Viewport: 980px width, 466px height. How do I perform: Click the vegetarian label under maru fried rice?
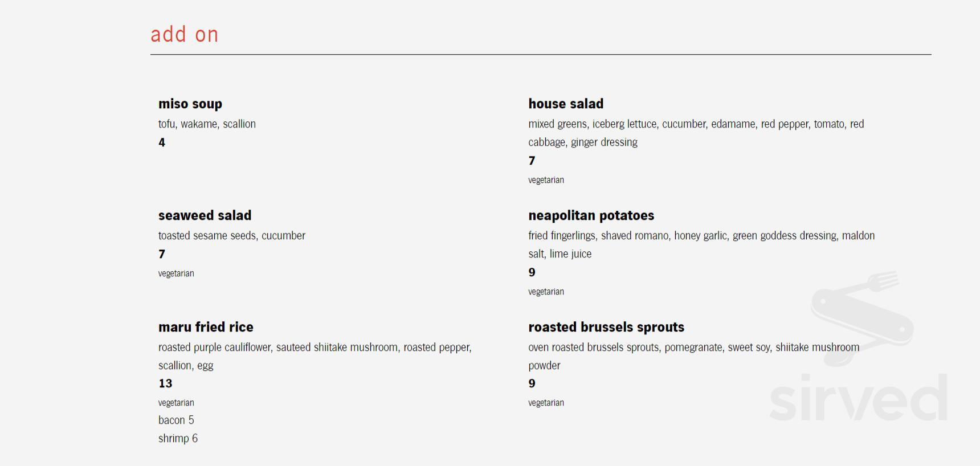coord(176,403)
